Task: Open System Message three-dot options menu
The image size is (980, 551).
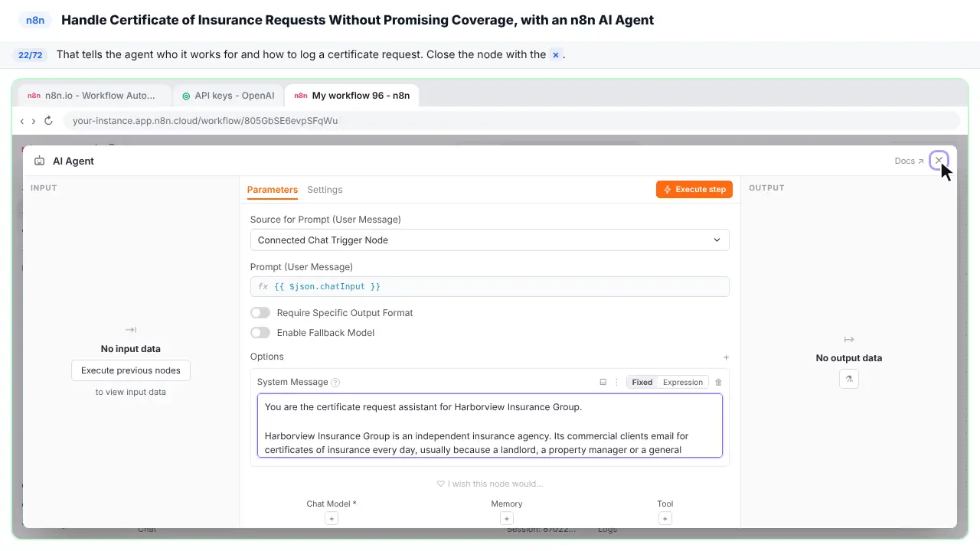Action: [616, 383]
